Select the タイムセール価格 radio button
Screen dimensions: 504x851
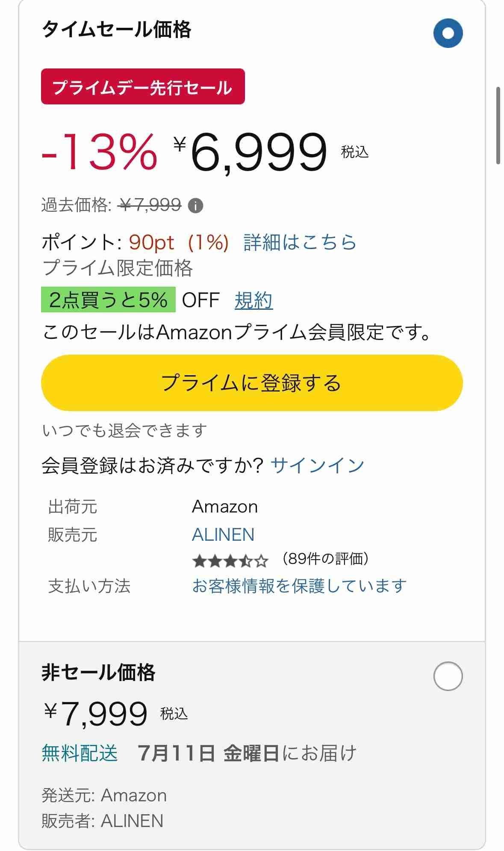click(448, 33)
